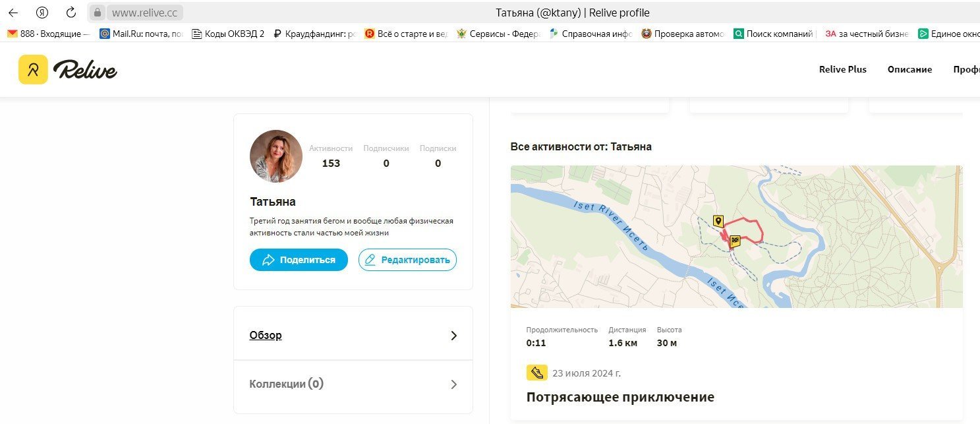
Task: Open Relive Plus menu item
Action: (x=842, y=69)
